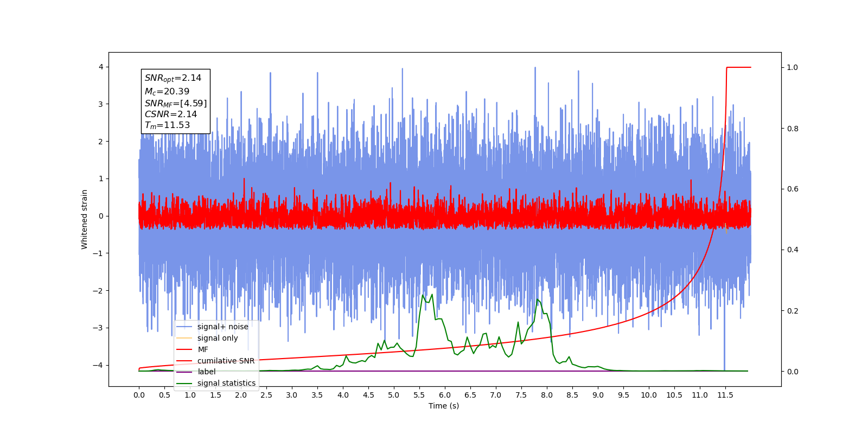The height and width of the screenshot is (434, 868).
Task: Click the T_m=11.53 annotation line
Action: [168, 125]
